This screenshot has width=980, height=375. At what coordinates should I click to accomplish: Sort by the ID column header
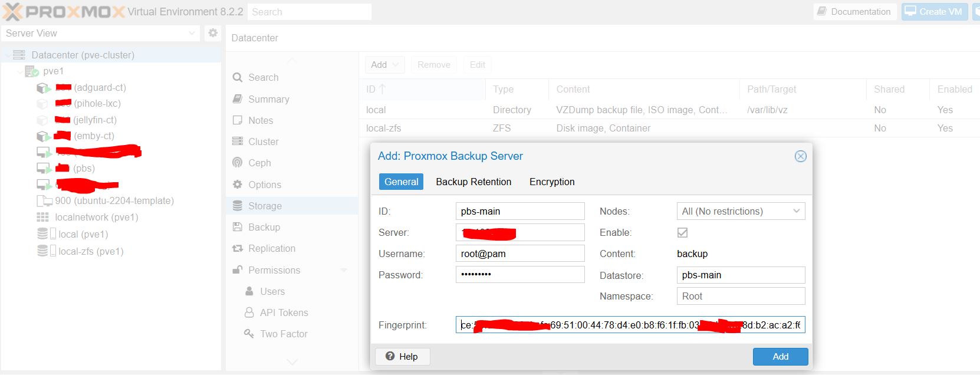422,89
